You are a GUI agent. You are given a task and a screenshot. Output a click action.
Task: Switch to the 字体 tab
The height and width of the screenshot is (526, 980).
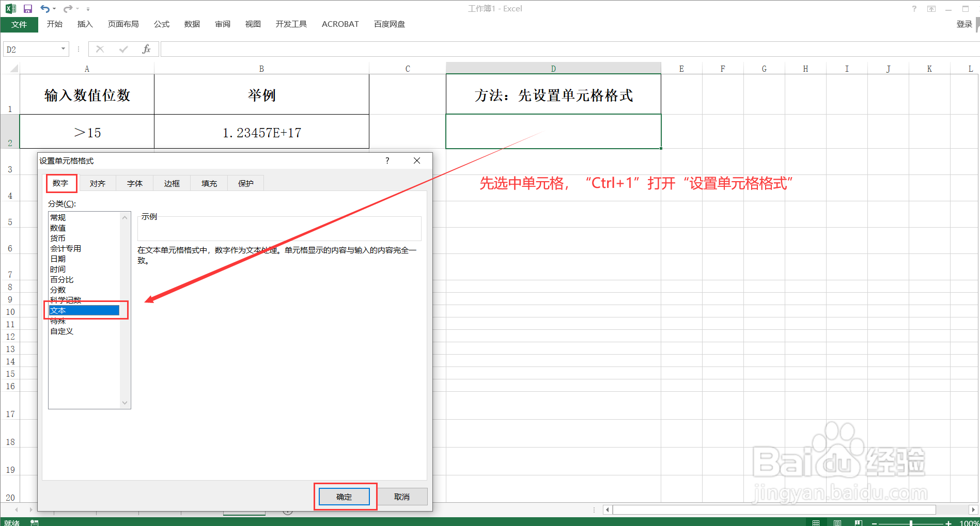point(135,184)
